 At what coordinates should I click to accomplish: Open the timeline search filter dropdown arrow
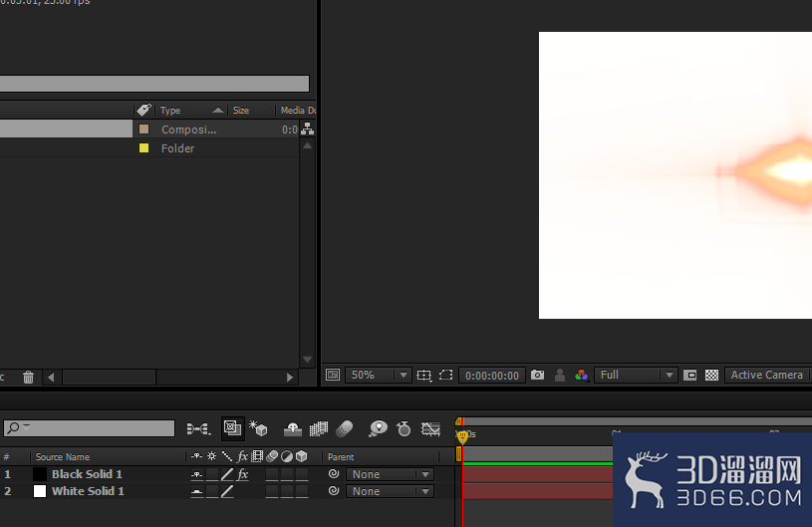27,427
